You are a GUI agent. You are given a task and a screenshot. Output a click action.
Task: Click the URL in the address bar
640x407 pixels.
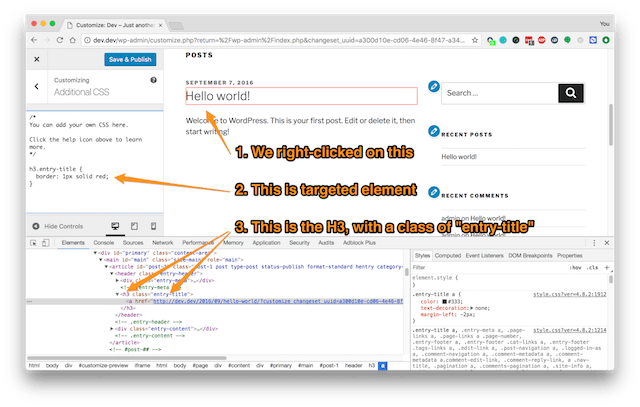pos(279,40)
